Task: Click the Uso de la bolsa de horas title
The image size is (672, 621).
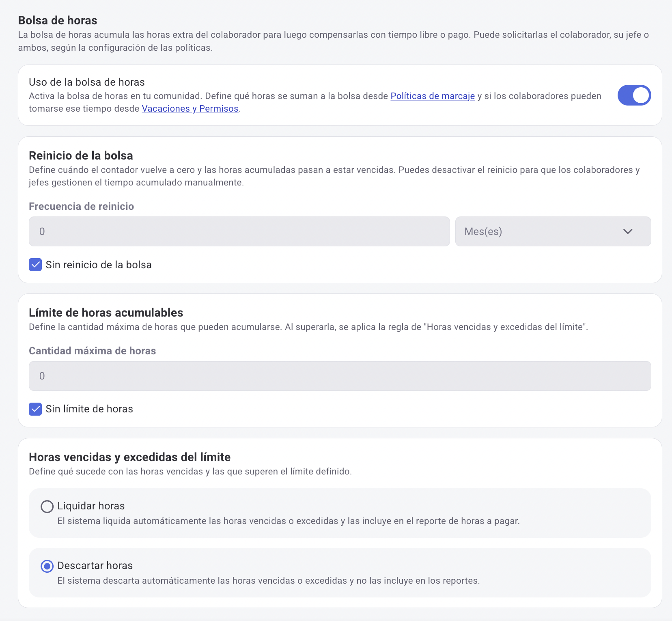Action: point(87,82)
